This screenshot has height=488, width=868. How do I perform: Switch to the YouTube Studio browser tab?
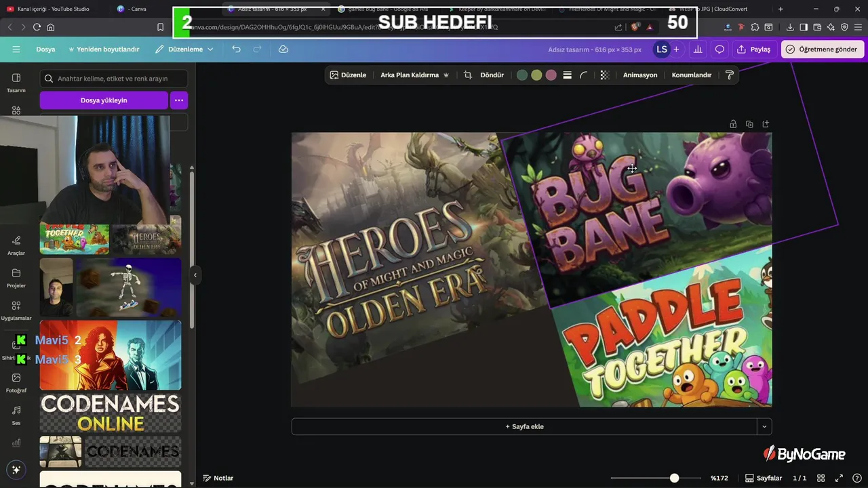(54, 9)
